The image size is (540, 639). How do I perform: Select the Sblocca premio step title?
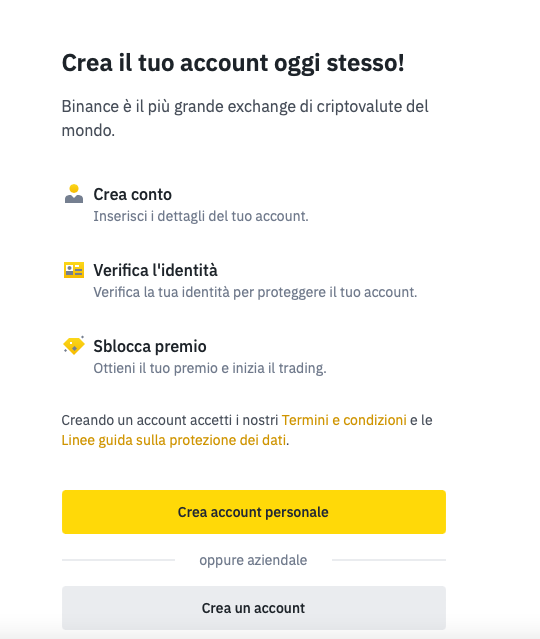click(150, 346)
